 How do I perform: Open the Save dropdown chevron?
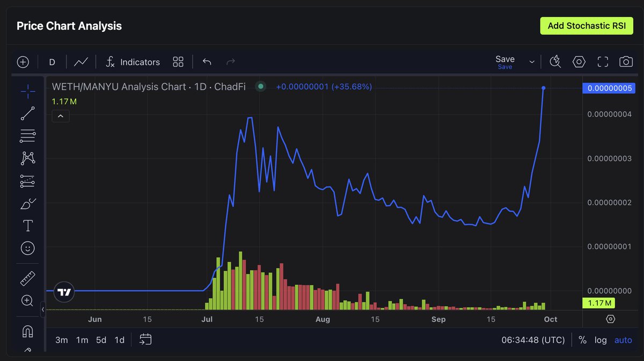pos(532,61)
